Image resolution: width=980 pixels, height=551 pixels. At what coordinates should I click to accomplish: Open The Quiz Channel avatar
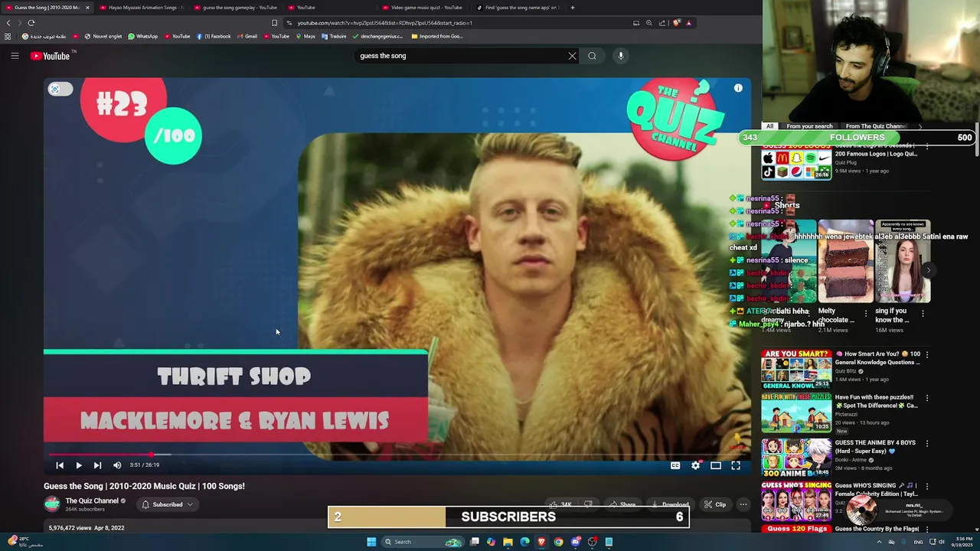(x=52, y=504)
